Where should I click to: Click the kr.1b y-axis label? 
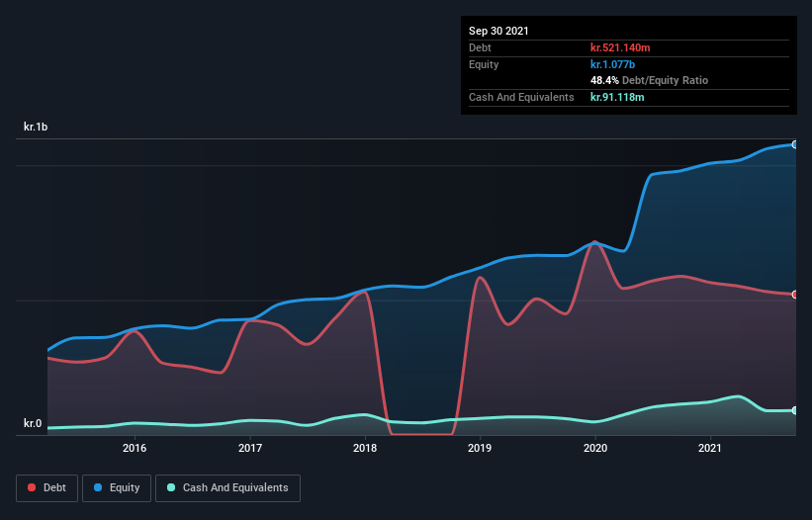[x=36, y=127]
